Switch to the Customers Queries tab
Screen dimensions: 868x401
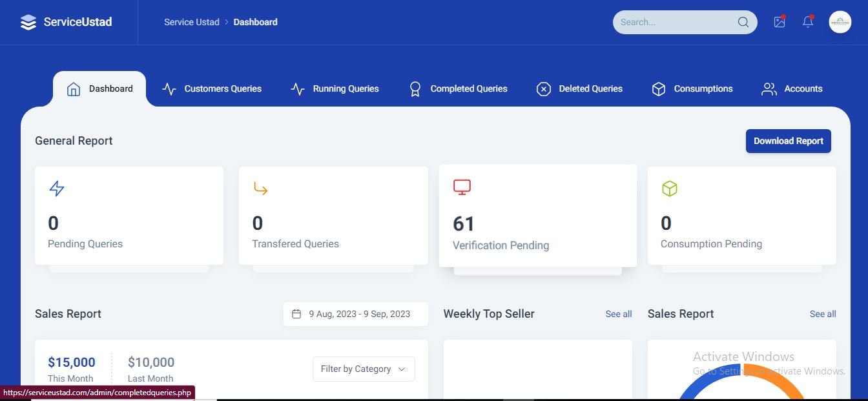pos(212,89)
